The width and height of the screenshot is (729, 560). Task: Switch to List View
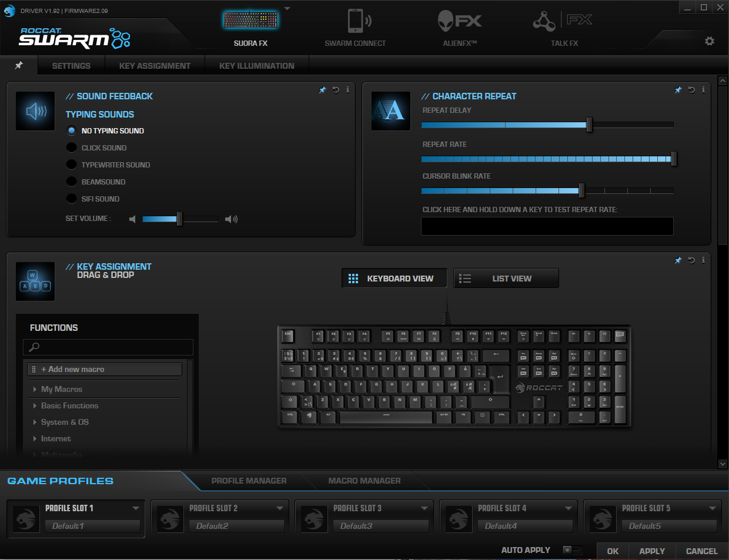(x=506, y=279)
